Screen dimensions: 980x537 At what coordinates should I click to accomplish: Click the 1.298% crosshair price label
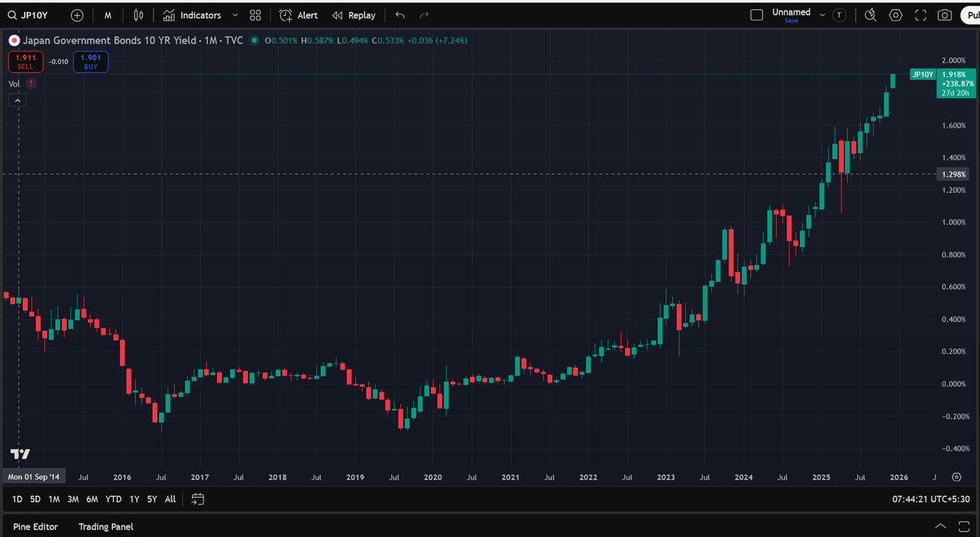pyautogui.click(x=954, y=174)
